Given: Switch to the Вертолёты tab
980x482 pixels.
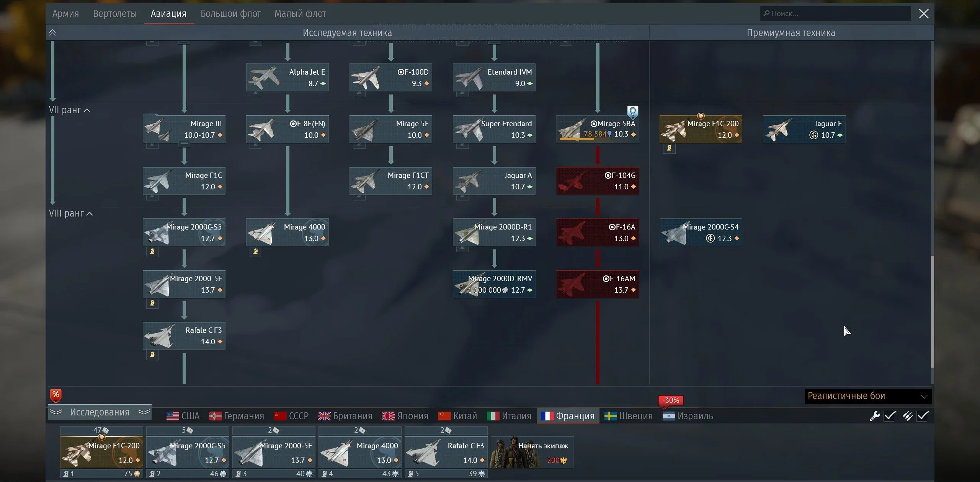Looking at the screenshot, I should pyautogui.click(x=114, y=14).
